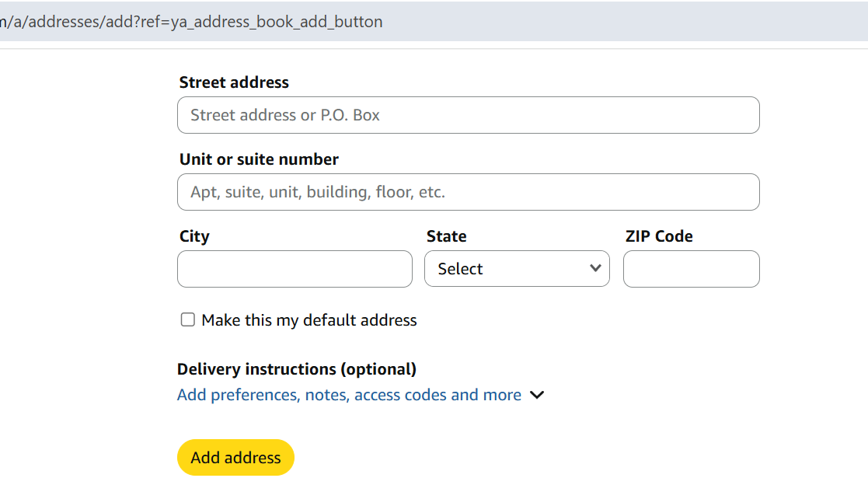Click the Street address input field

click(x=469, y=115)
